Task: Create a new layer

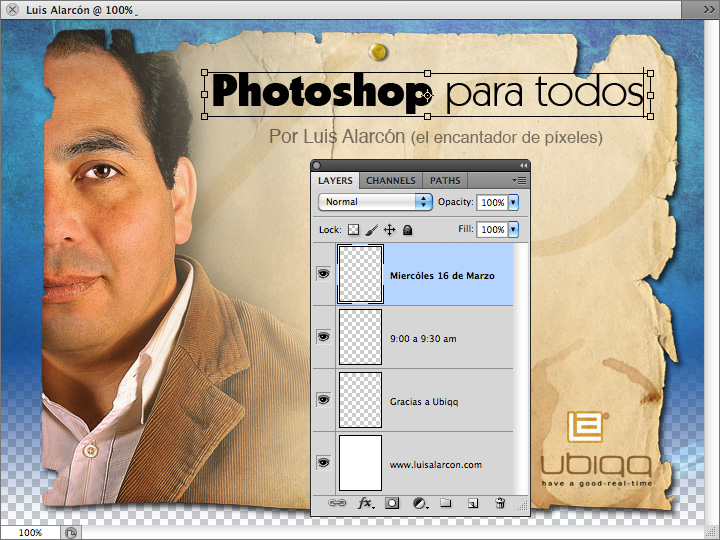Action: [473, 504]
